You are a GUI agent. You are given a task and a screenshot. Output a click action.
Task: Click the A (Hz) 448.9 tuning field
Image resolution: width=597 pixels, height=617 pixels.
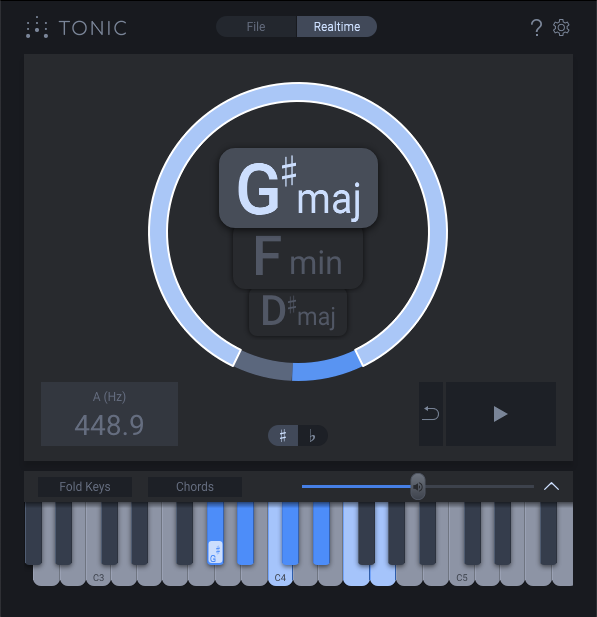tap(109, 414)
